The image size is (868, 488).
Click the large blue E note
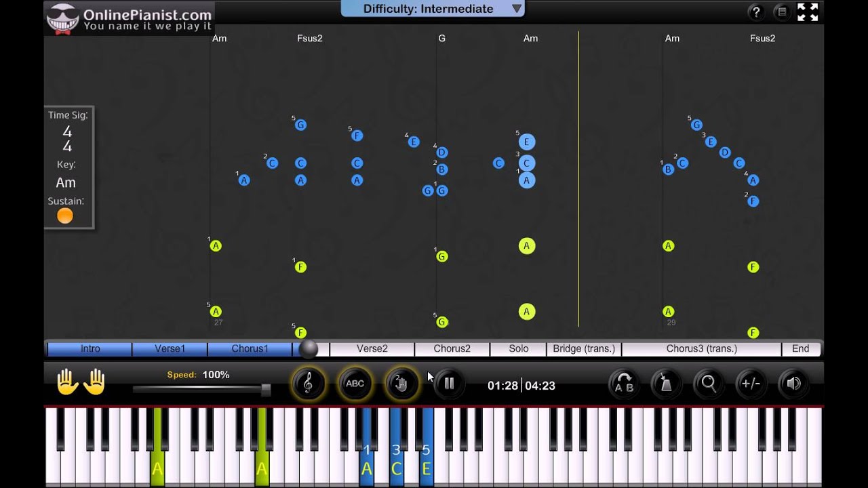click(527, 142)
